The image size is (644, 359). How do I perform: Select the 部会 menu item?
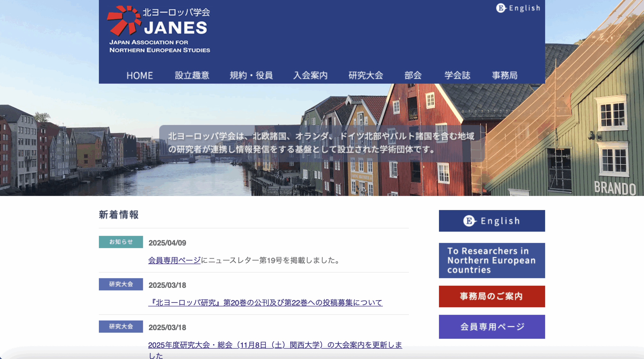(413, 75)
